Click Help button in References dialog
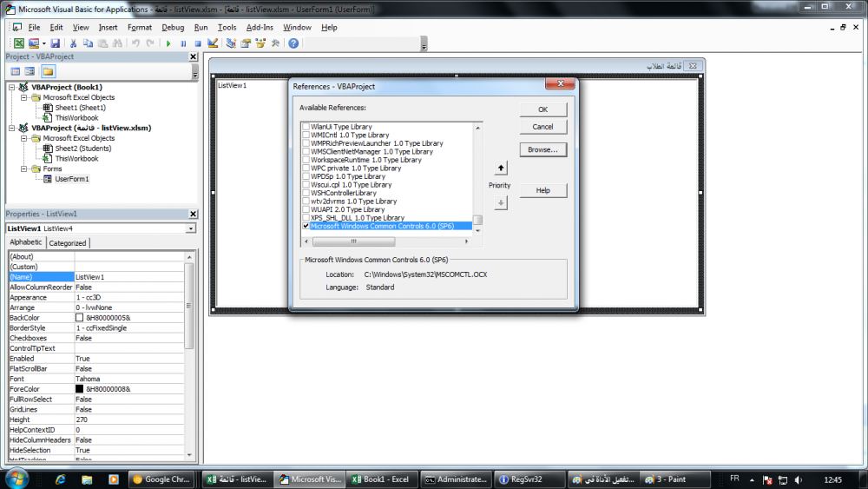This screenshot has width=868, height=489. click(543, 190)
